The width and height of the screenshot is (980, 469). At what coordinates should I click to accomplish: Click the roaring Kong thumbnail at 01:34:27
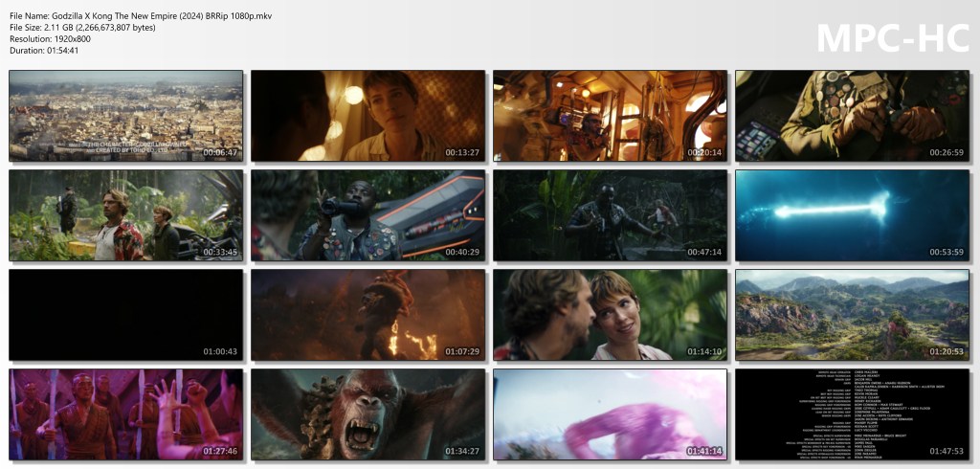click(x=367, y=414)
